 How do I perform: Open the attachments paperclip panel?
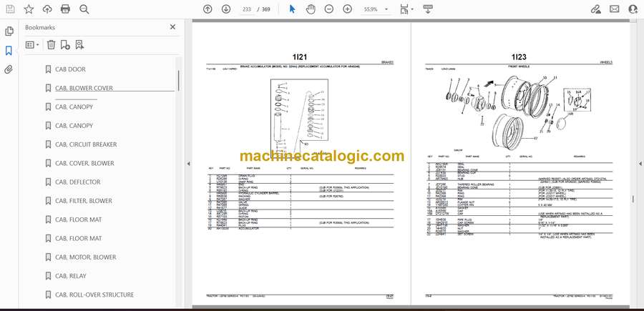tap(9, 69)
